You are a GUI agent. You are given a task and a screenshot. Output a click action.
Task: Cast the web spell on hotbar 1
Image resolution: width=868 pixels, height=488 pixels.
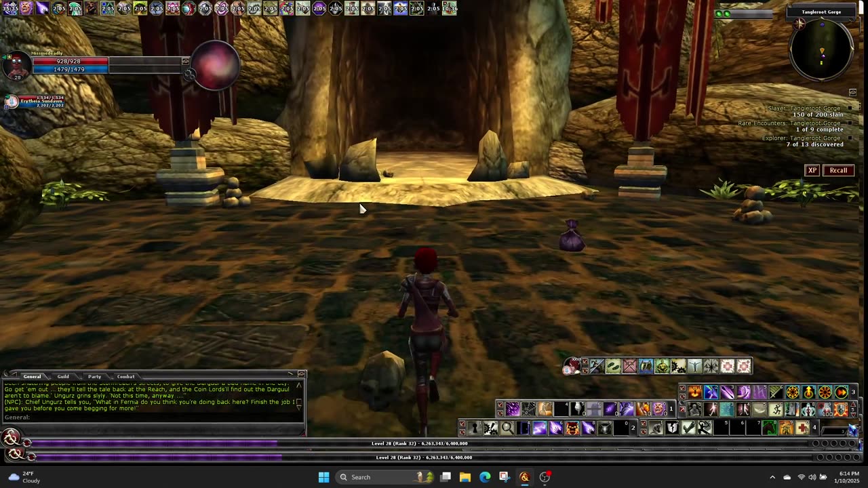[x=529, y=409]
